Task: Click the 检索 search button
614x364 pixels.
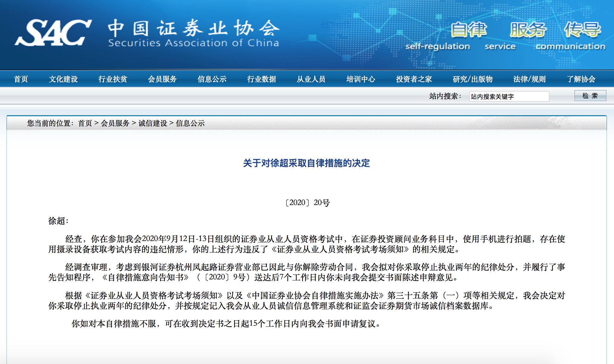Action: [x=590, y=96]
